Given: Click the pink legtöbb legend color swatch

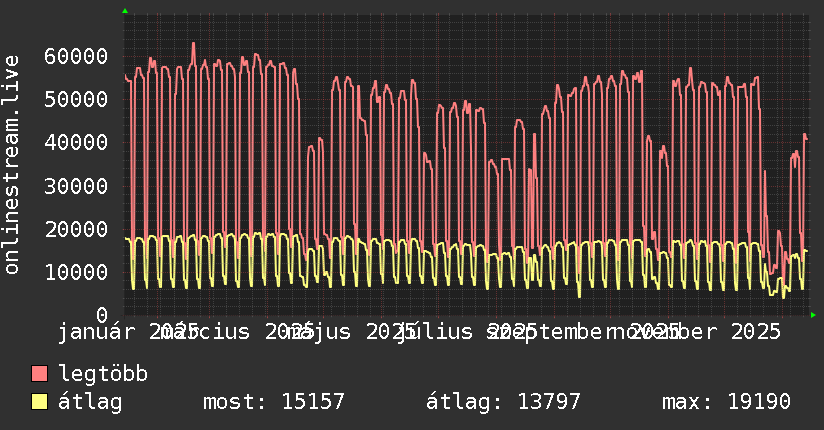Looking at the screenshot, I should [x=39, y=374].
